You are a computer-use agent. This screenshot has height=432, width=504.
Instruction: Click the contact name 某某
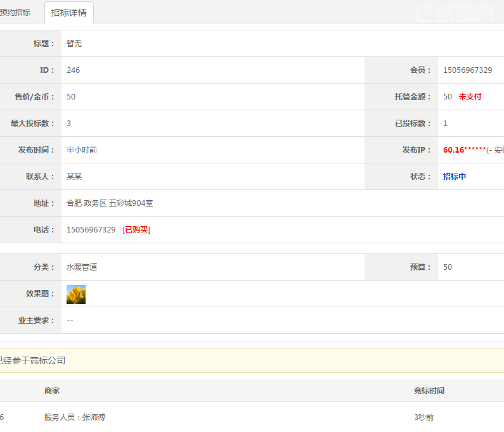(x=74, y=177)
